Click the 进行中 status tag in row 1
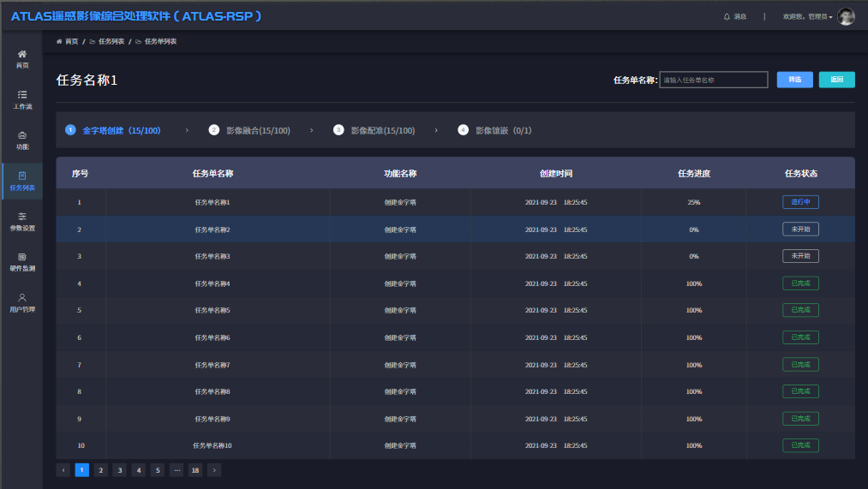 pyautogui.click(x=800, y=202)
